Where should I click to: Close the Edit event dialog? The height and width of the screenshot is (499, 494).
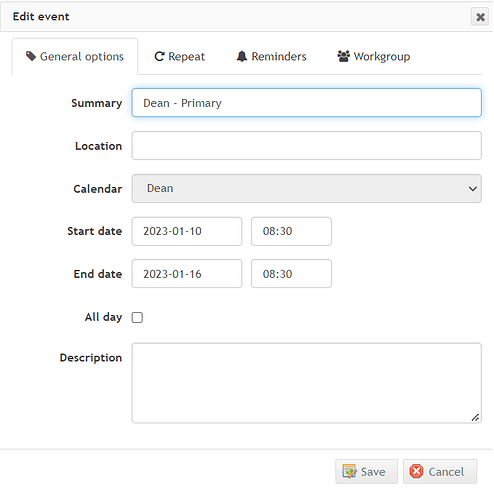480,17
